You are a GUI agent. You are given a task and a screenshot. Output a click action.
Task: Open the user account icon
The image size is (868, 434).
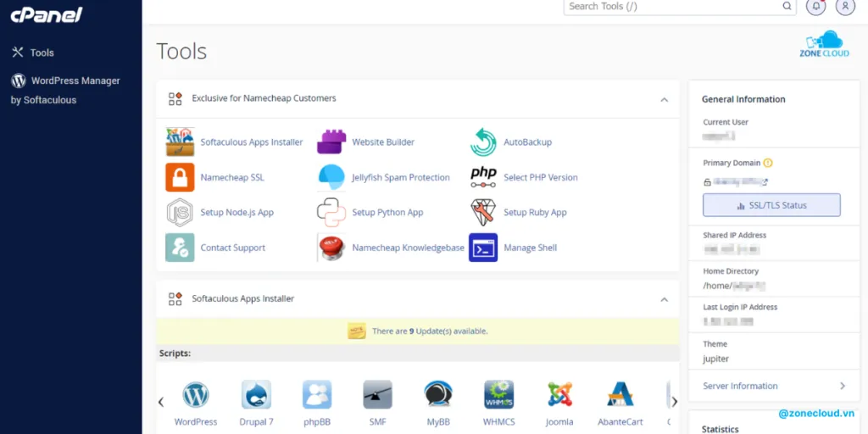845,6
